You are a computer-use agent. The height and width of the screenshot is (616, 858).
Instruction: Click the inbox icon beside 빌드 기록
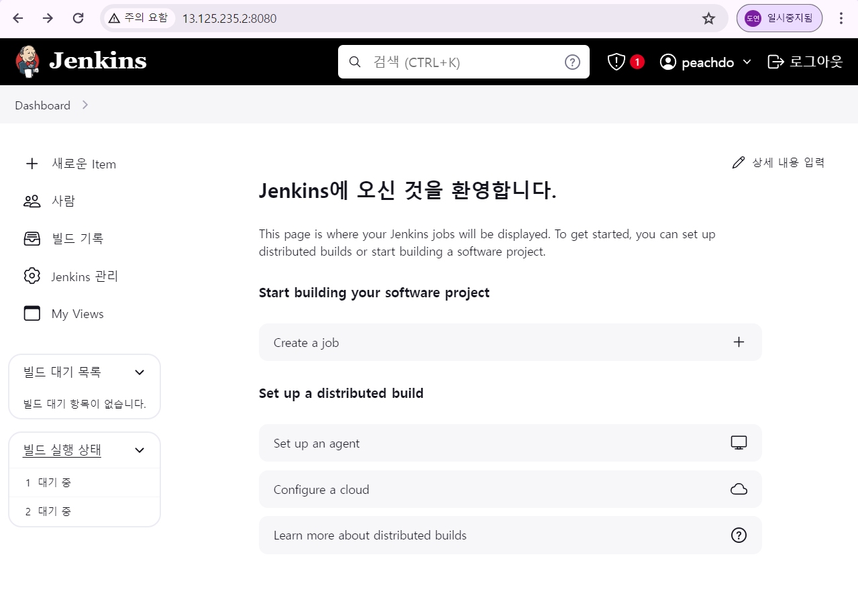coord(32,238)
